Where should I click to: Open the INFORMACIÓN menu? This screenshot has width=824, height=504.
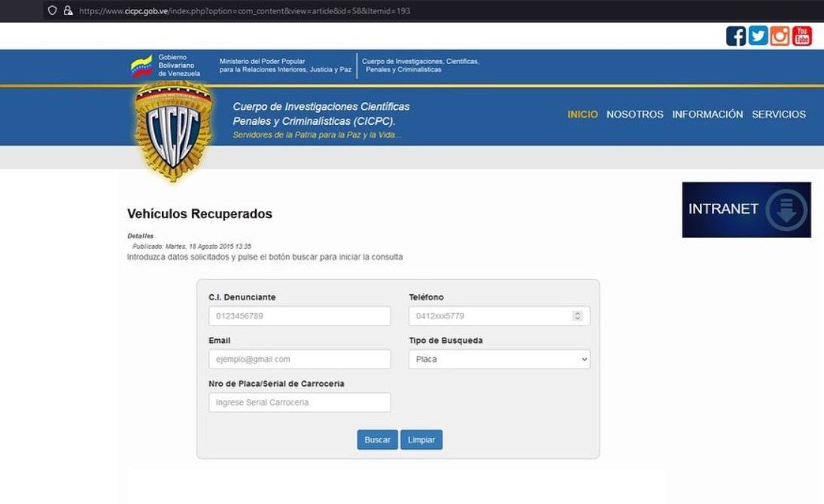pos(707,114)
